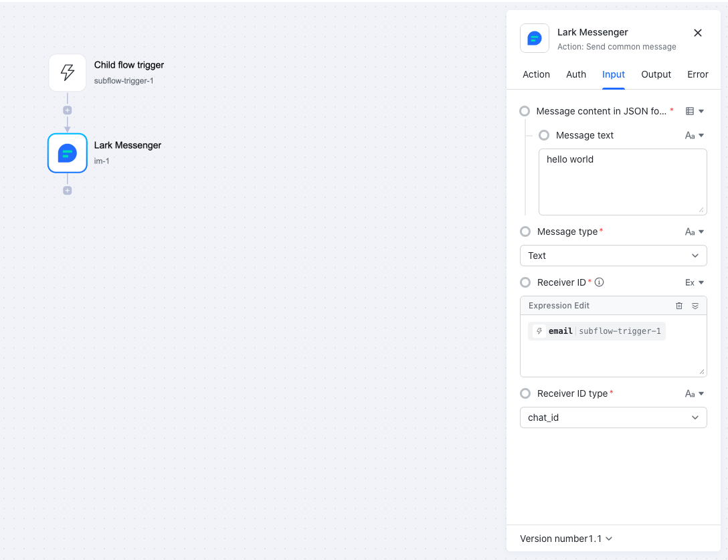Screen dimensions: 728x560
Task: Switch to the Output tab
Action: pyautogui.click(x=656, y=74)
